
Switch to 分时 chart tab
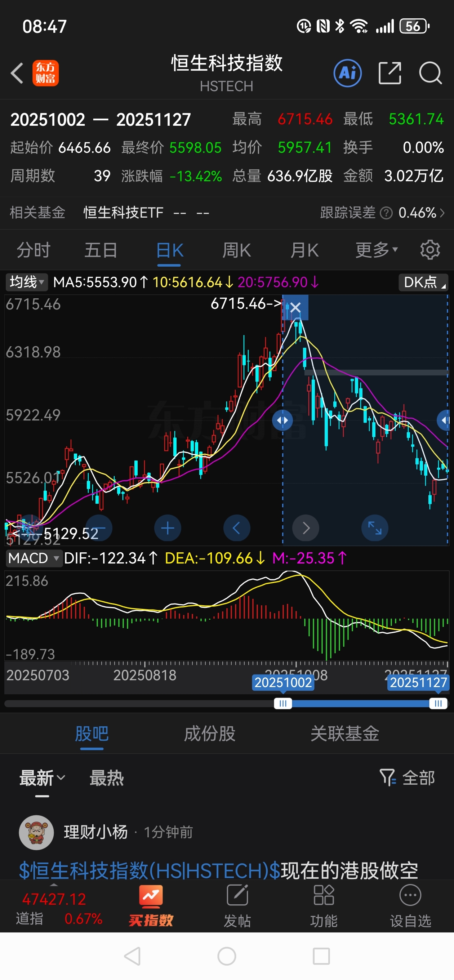pos(34,250)
